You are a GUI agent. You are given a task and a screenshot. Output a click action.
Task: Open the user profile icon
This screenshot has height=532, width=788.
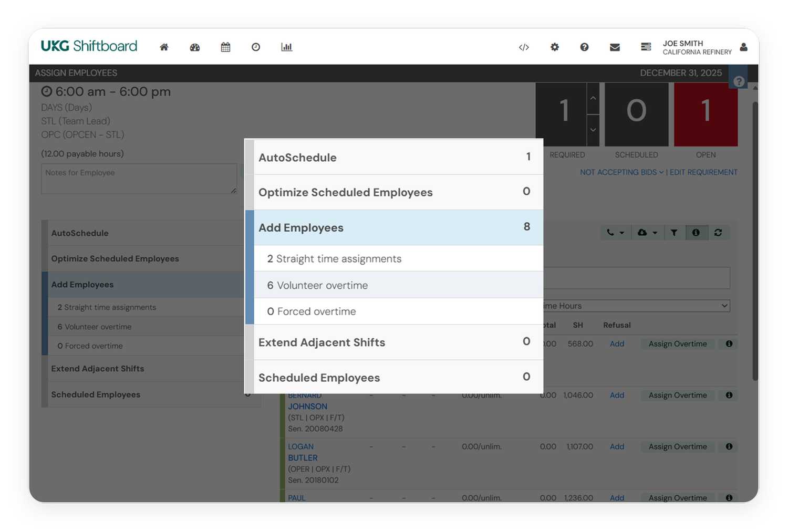tap(744, 47)
